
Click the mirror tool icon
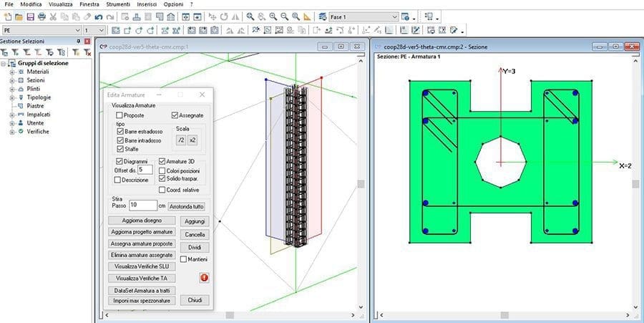pyautogui.click(x=235, y=17)
